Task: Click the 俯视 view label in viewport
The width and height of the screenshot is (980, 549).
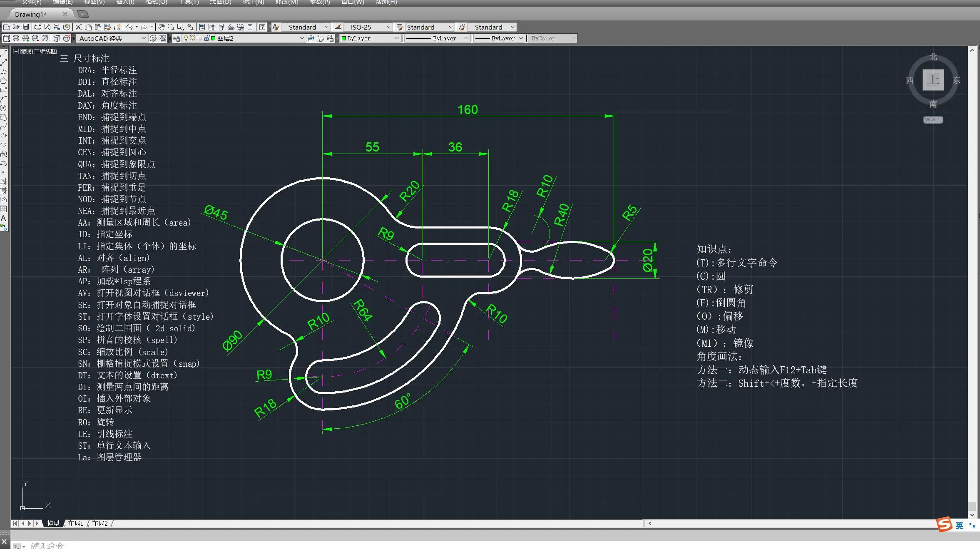Action: tap(26, 51)
